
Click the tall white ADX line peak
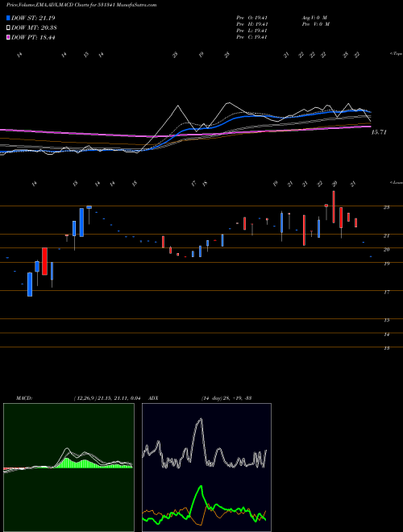(201, 420)
